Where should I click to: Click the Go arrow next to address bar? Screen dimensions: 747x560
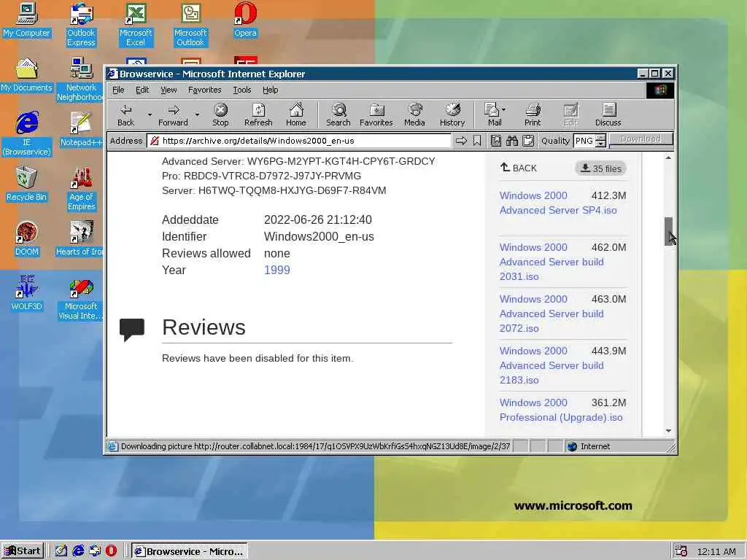pyautogui.click(x=461, y=141)
